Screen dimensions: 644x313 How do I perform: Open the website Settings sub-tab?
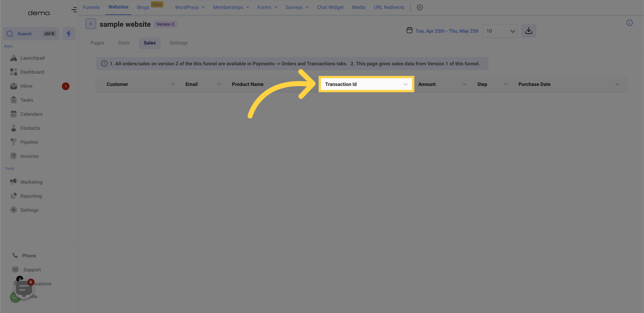pos(179,43)
